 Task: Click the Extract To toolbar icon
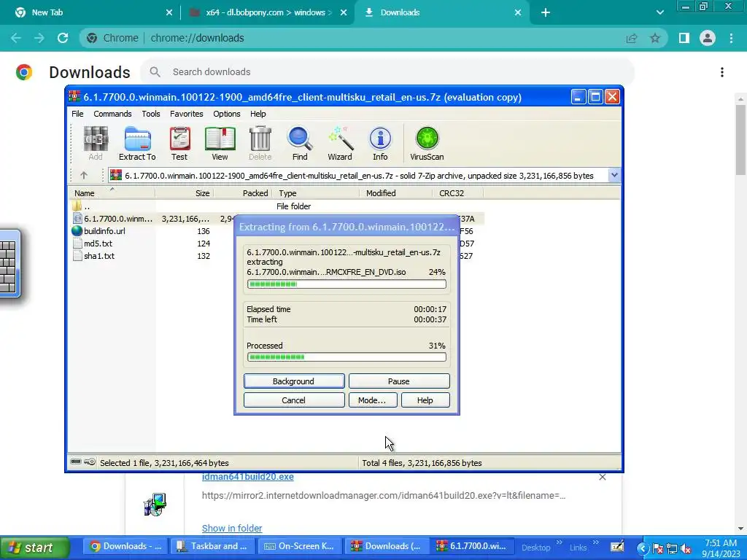tap(137, 144)
